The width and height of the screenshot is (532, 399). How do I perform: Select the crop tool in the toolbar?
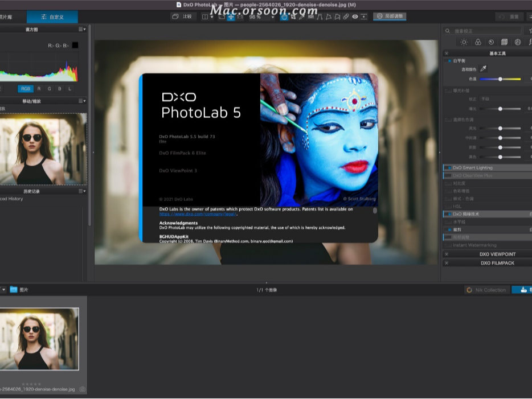coord(293,17)
